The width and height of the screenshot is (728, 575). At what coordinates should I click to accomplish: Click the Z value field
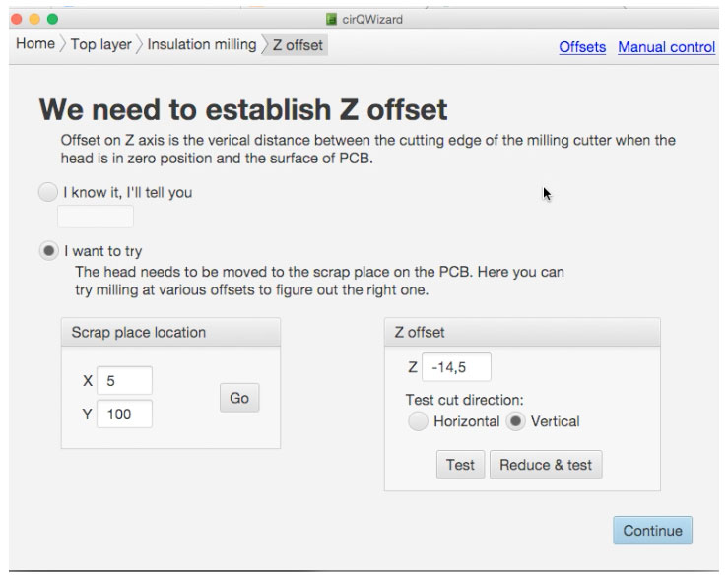pyautogui.click(x=456, y=367)
